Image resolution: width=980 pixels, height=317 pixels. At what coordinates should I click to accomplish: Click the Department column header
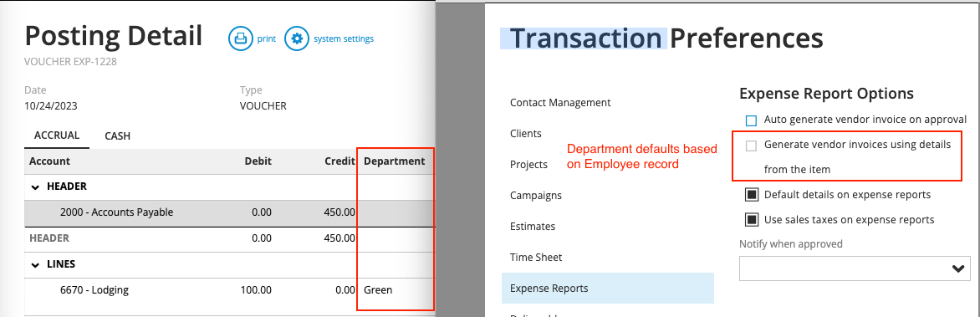pyautogui.click(x=395, y=161)
